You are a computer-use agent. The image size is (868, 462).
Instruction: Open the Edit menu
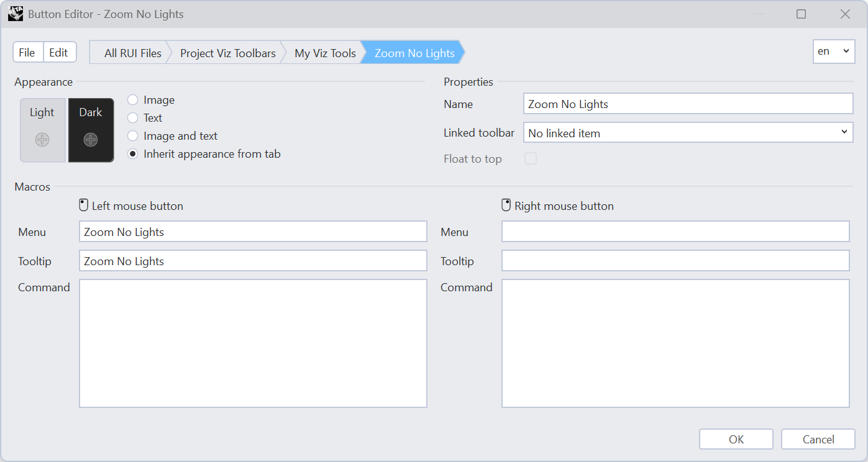click(x=59, y=53)
